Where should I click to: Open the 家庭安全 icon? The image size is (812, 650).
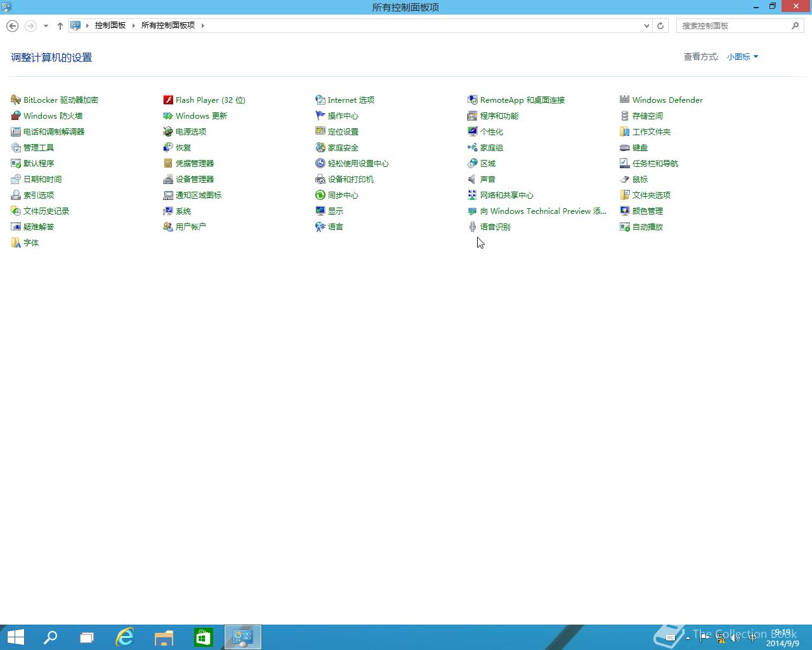tap(320, 147)
